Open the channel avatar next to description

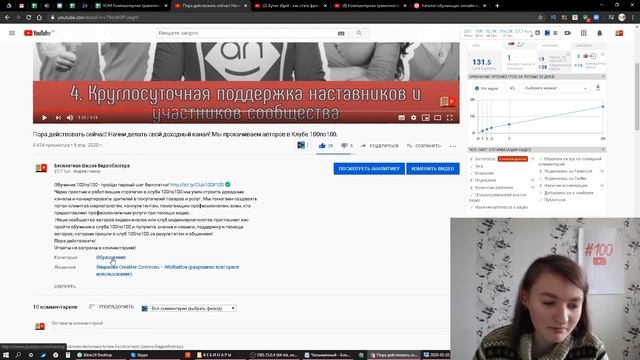tap(41, 168)
